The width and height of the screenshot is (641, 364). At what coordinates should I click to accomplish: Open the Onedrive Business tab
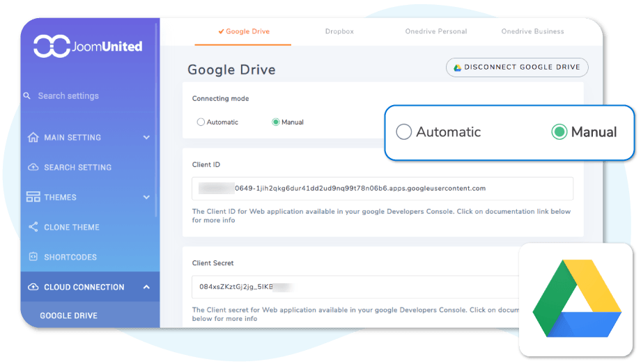click(532, 31)
